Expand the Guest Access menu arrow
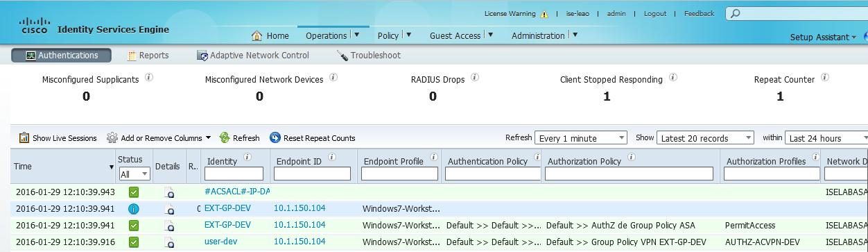Screen dimensions: 868x252 pyautogui.click(x=490, y=35)
